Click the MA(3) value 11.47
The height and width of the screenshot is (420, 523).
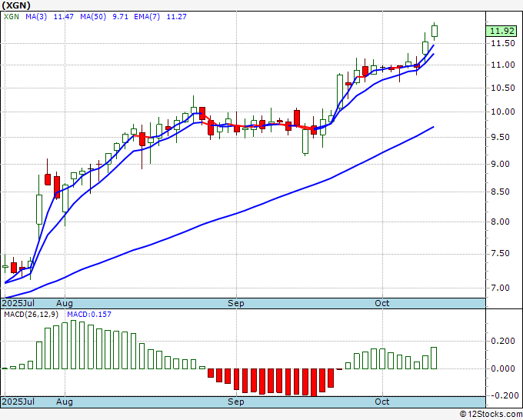click(x=63, y=16)
